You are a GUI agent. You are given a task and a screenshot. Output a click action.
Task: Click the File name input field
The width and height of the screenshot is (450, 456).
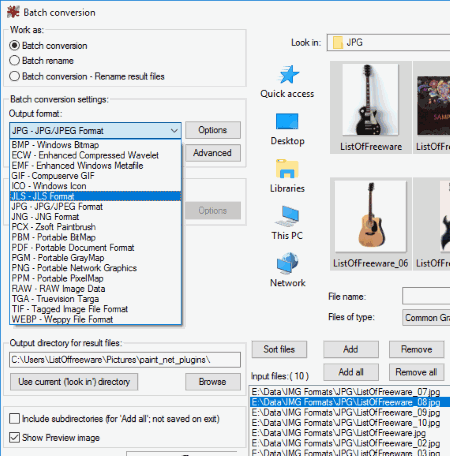426,296
